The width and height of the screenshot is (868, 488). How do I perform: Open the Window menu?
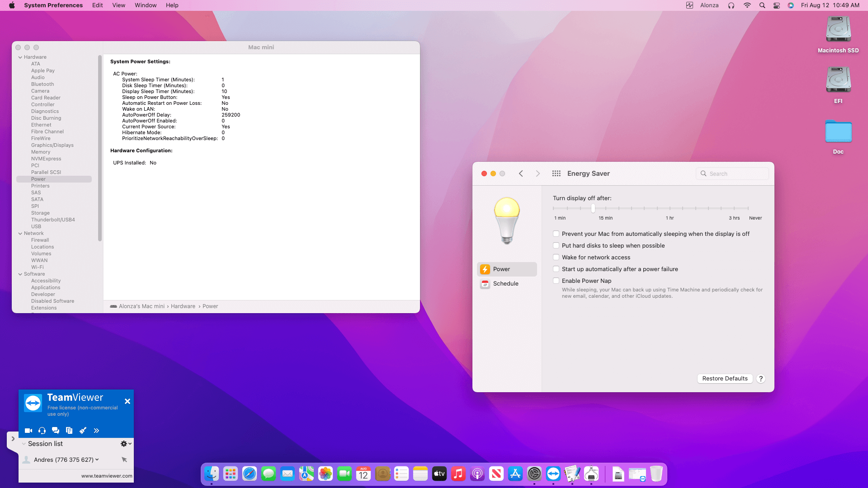pyautogui.click(x=146, y=5)
